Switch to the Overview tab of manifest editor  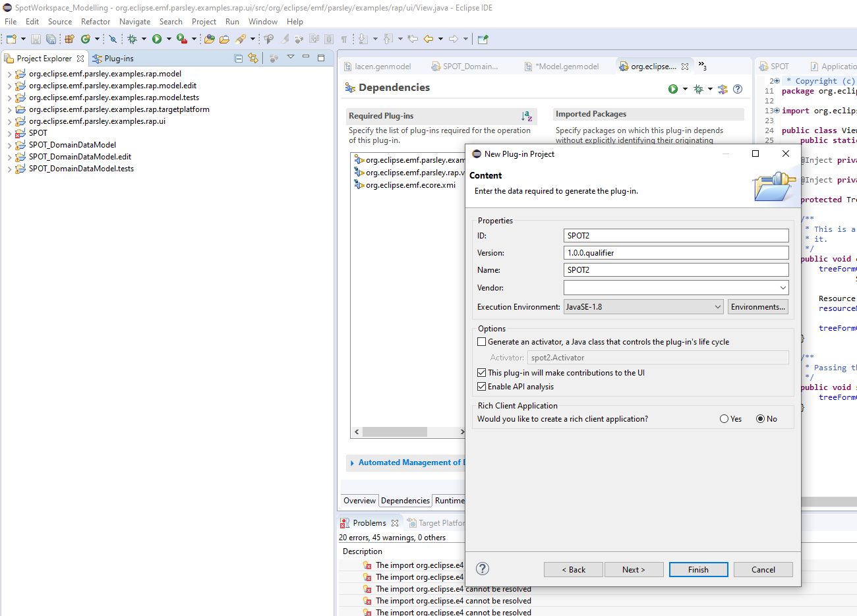tap(359, 501)
